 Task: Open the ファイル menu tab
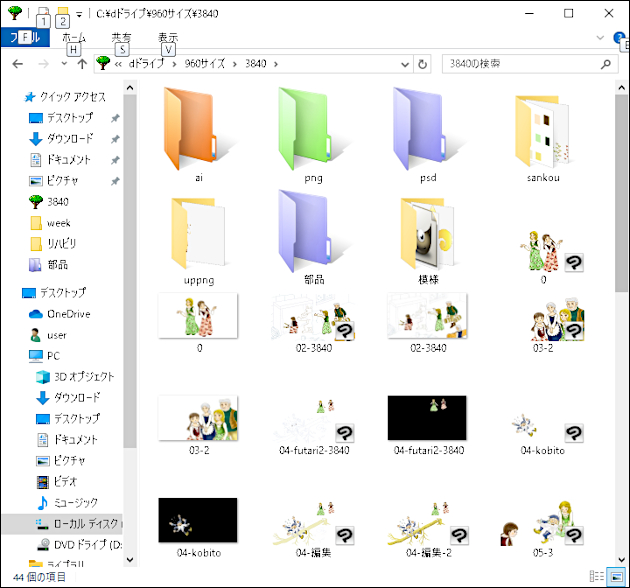point(25,37)
